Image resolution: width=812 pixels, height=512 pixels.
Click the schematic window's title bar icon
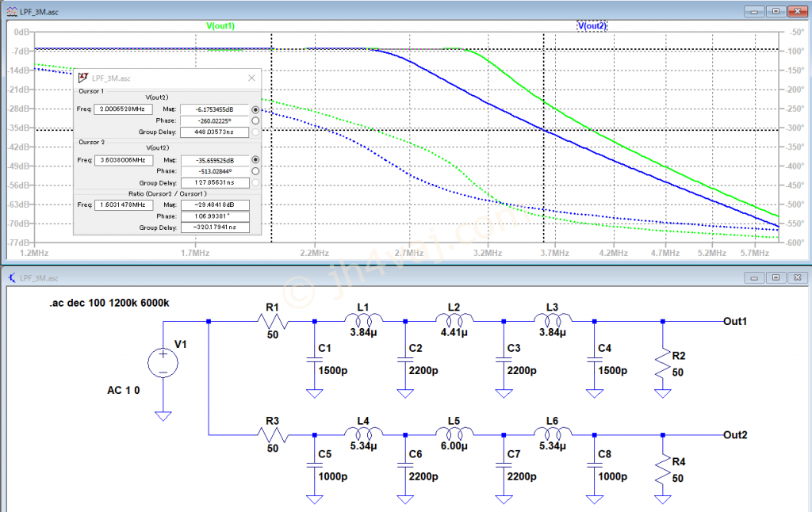pyautogui.click(x=12, y=278)
